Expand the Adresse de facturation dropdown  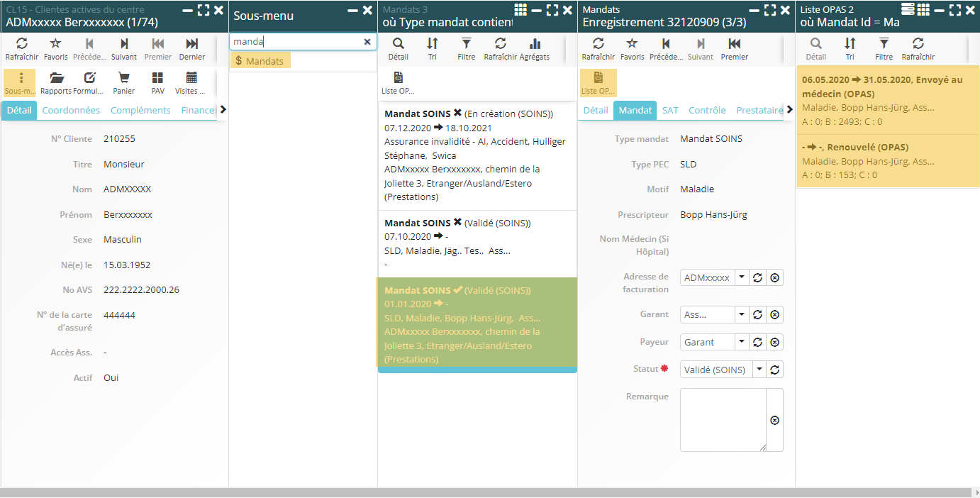pyautogui.click(x=741, y=277)
